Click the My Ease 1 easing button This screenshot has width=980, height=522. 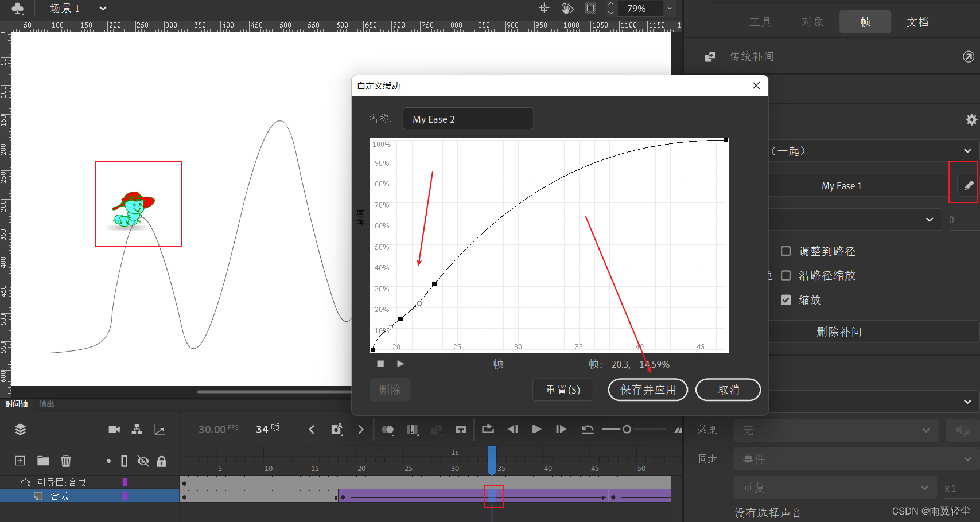point(842,186)
